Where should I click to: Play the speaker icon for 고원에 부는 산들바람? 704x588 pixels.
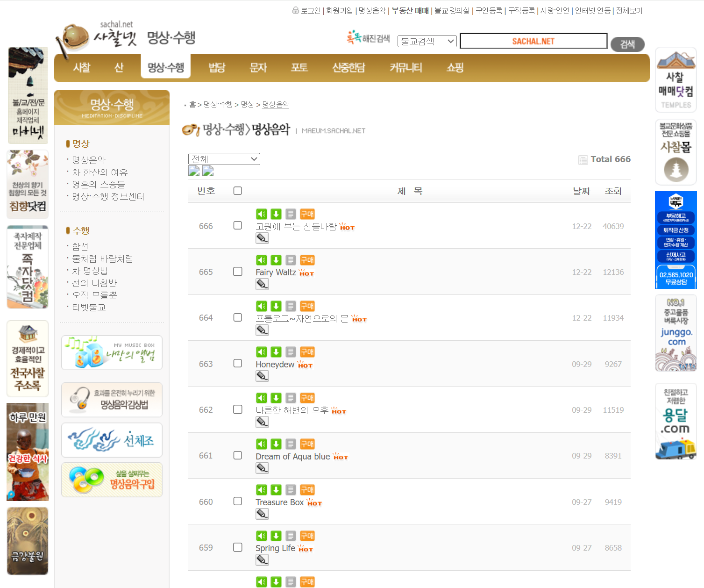coord(262,214)
